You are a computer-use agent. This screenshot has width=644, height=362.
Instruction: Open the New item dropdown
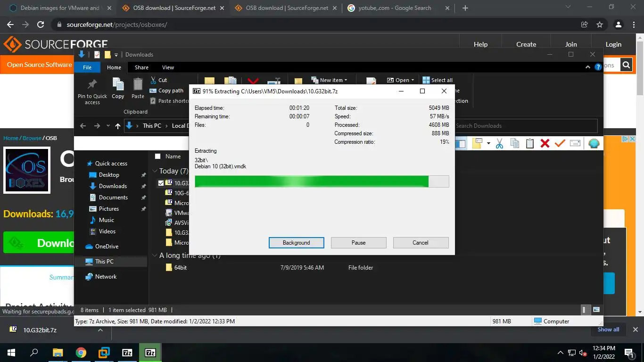pos(330,80)
